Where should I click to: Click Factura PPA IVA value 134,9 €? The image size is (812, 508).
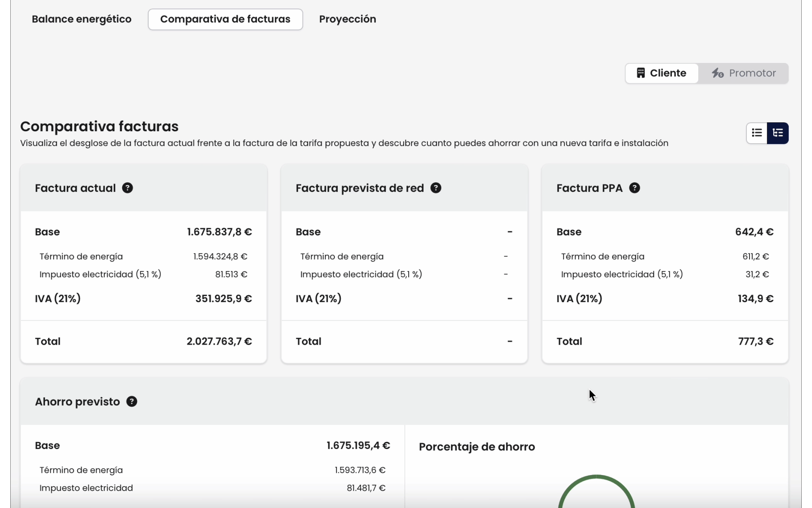[x=756, y=299]
